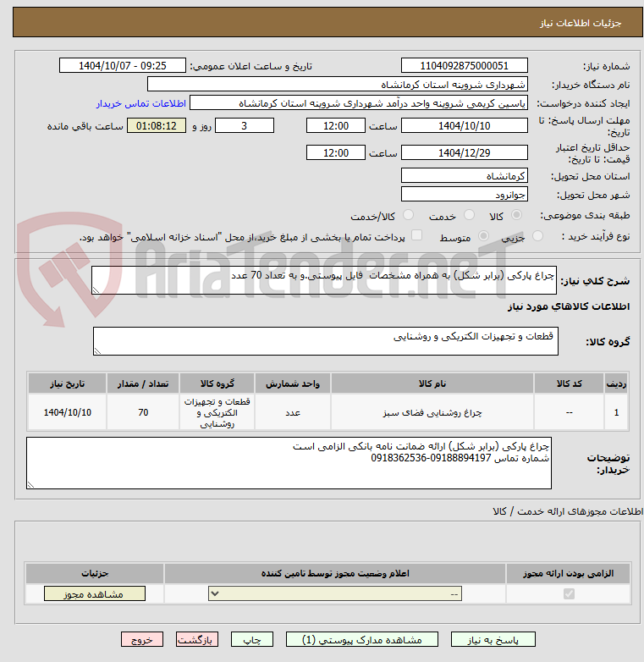Click the ردیف column header
644x662 pixels.
616,383
